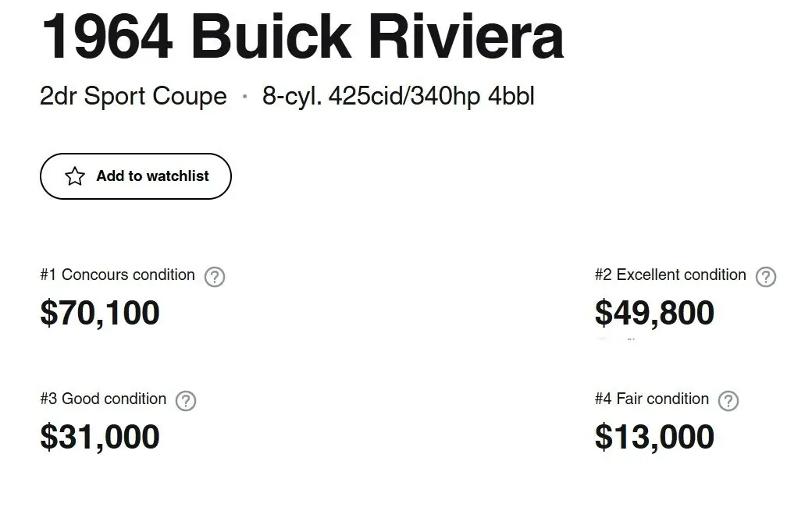
Task: Click the star icon in the watchlist button
Action: (75, 176)
